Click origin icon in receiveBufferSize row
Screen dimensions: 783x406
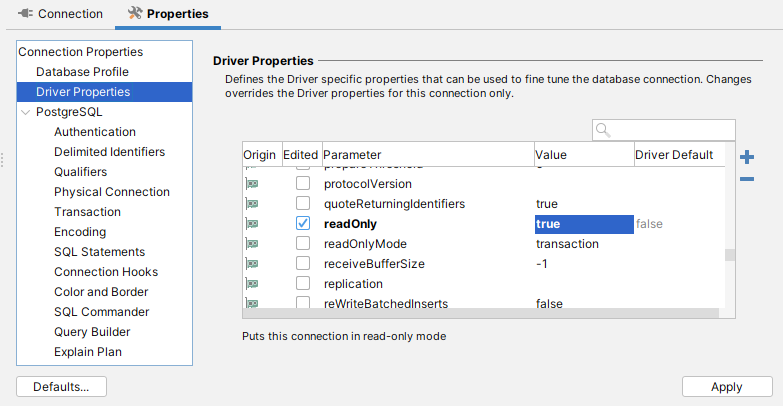coord(252,264)
